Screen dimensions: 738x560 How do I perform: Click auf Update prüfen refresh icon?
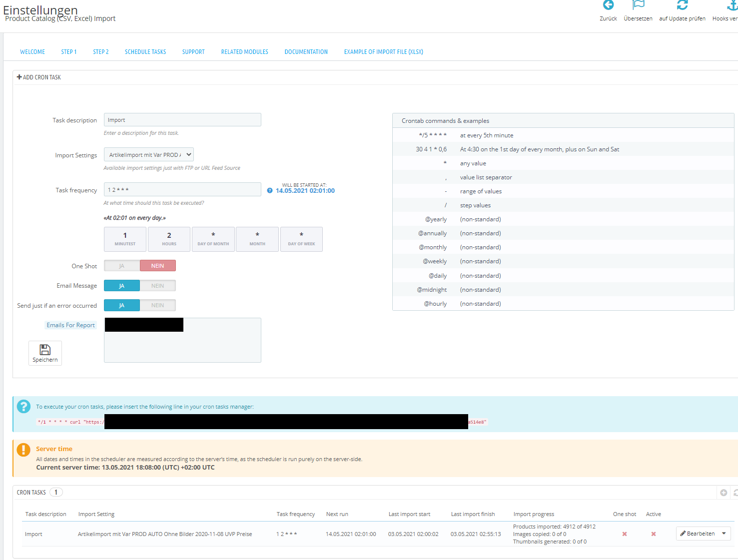coord(682,5)
